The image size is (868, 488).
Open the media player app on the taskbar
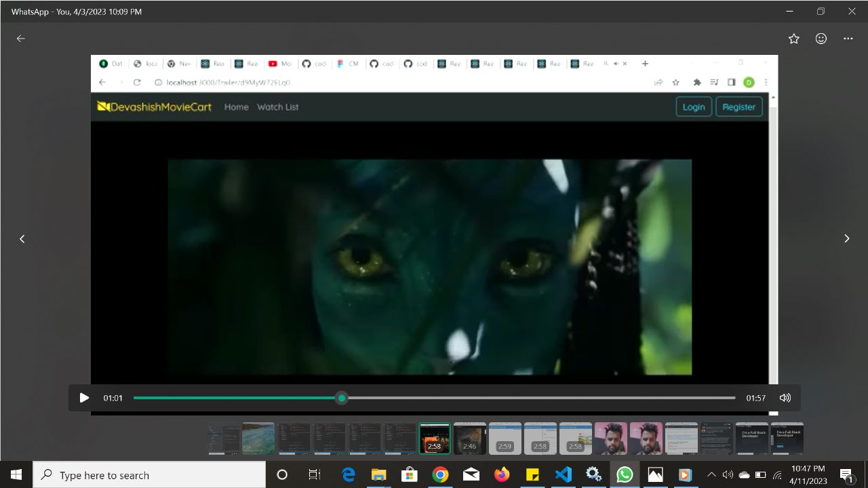(686, 475)
